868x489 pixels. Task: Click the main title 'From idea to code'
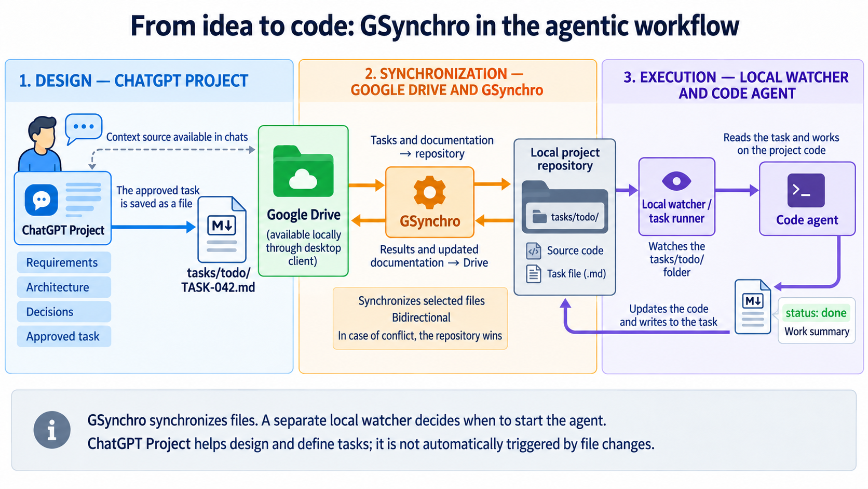pyautogui.click(x=435, y=26)
